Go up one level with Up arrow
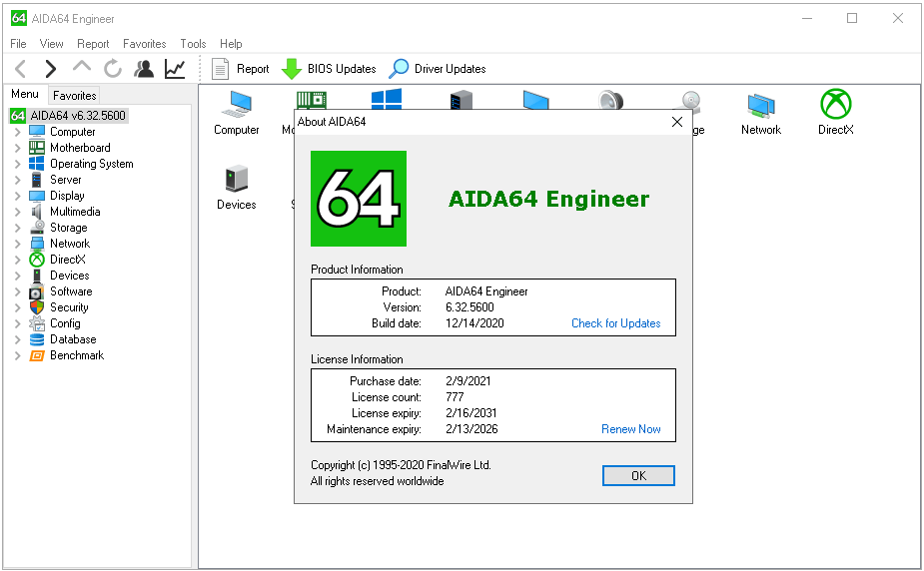Screen dimensions: 924x571 point(82,67)
